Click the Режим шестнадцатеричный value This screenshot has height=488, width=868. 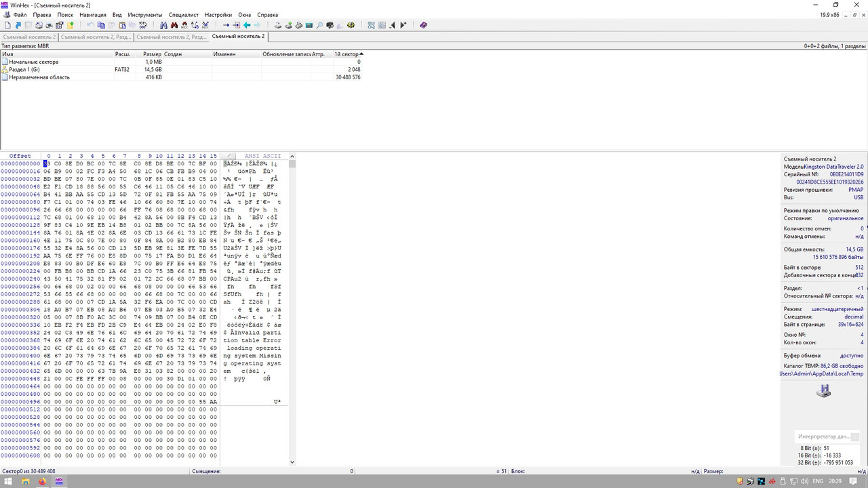pyautogui.click(x=837, y=309)
